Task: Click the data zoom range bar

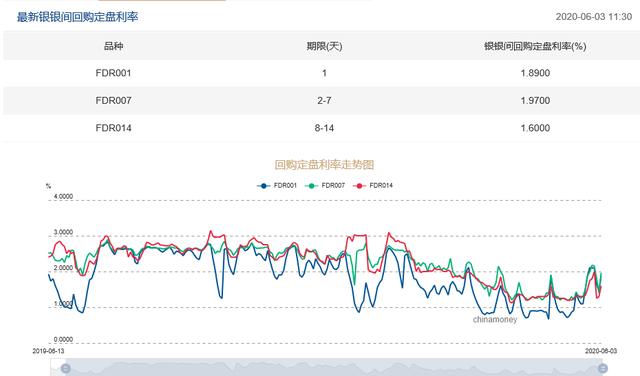Action: (x=334, y=367)
